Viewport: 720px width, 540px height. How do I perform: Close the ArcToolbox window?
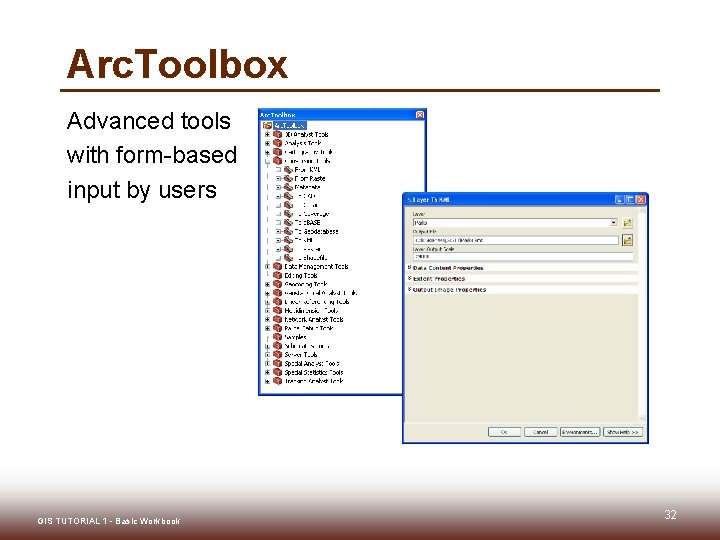point(420,115)
